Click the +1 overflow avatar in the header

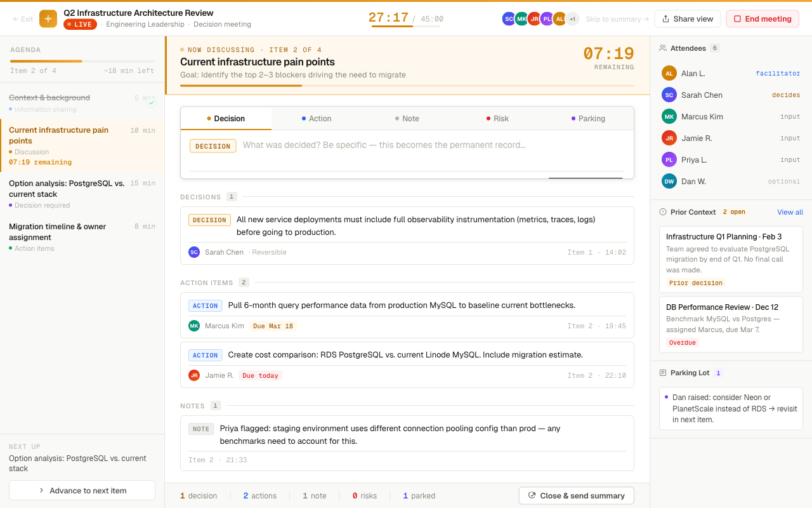572,18
